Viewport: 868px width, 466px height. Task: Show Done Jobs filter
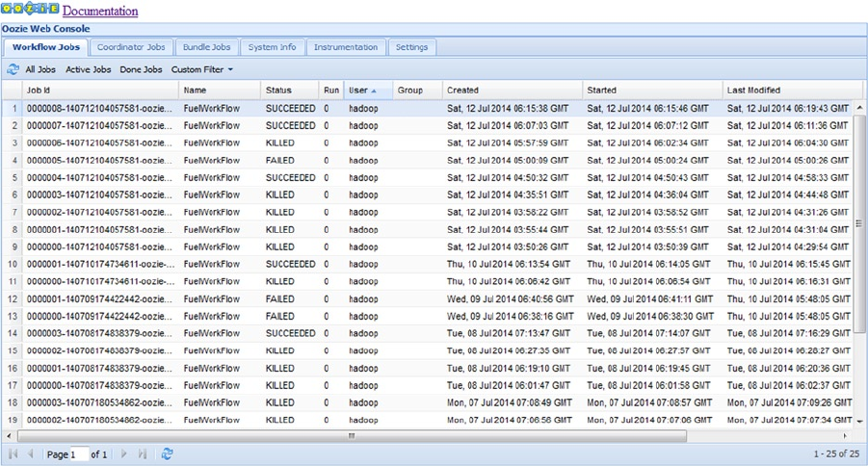coord(141,69)
